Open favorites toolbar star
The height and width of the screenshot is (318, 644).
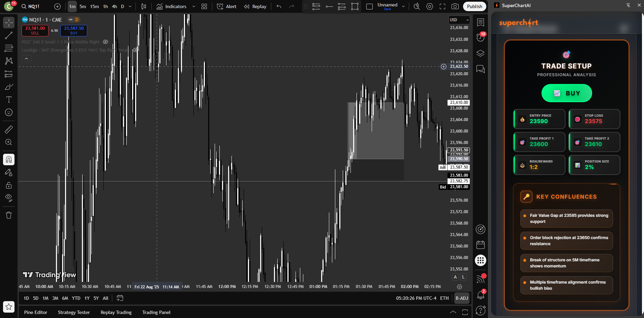[x=9, y=307]
